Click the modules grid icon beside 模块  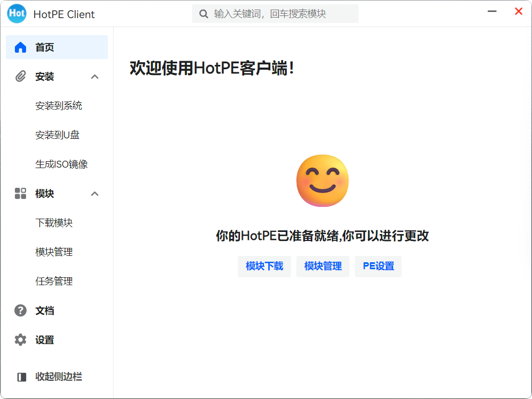coord(21,194)
